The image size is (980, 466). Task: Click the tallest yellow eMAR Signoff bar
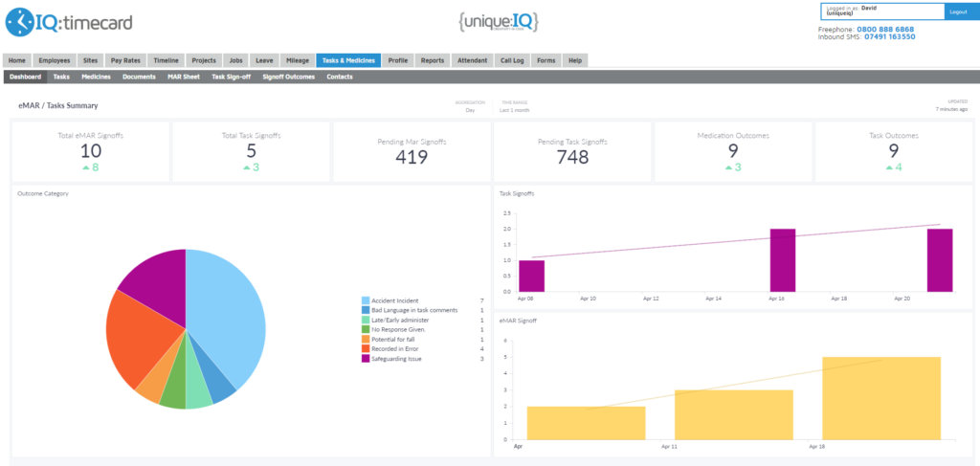tap(881, 398)
